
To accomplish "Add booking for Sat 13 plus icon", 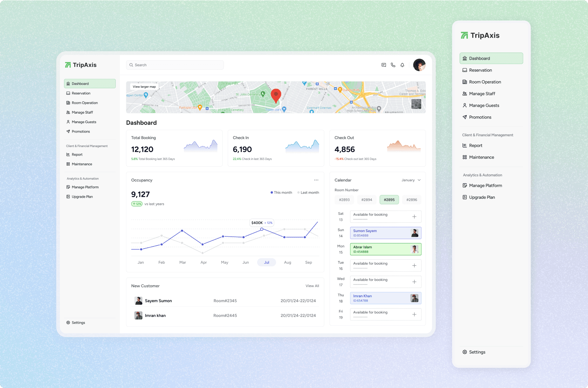I will pyautogui.click(x=415, y=217).
